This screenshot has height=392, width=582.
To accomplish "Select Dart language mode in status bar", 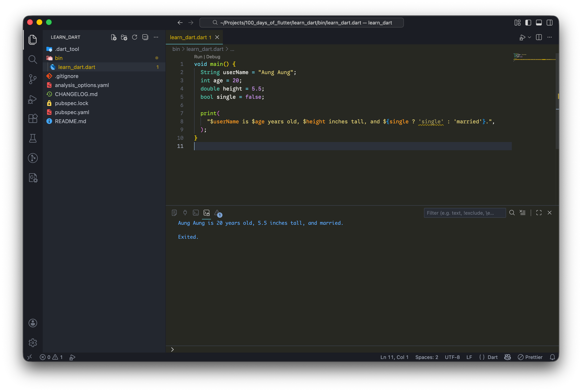I will click(492, 357).
